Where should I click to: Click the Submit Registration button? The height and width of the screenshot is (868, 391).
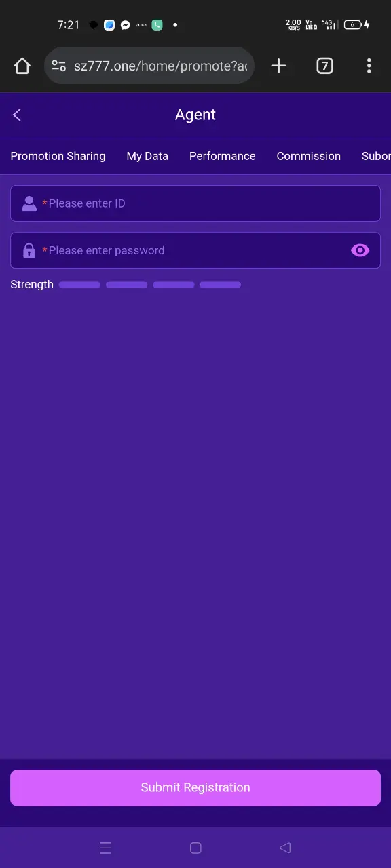pyautogui.click(x=195, y=787)
